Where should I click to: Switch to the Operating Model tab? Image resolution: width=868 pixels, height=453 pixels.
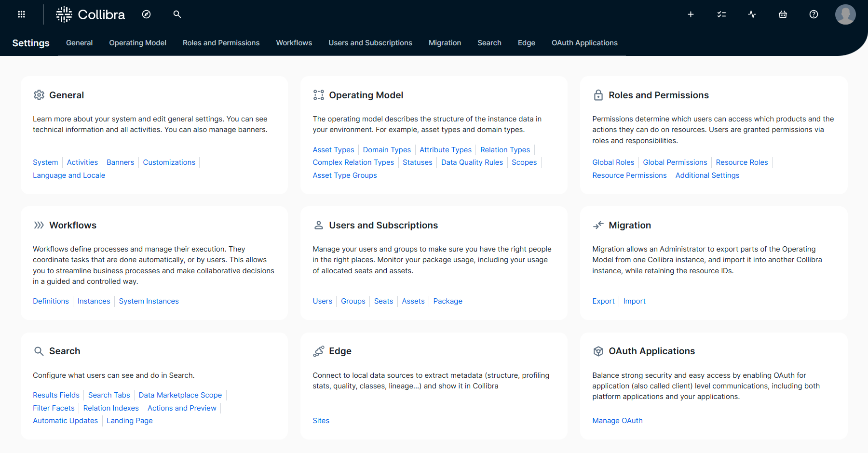point(137,43)
